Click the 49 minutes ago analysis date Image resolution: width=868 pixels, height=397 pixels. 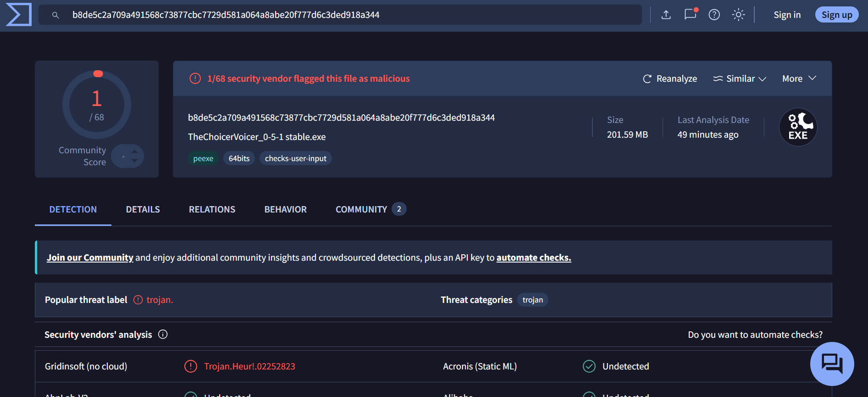[x=708, y=134]
